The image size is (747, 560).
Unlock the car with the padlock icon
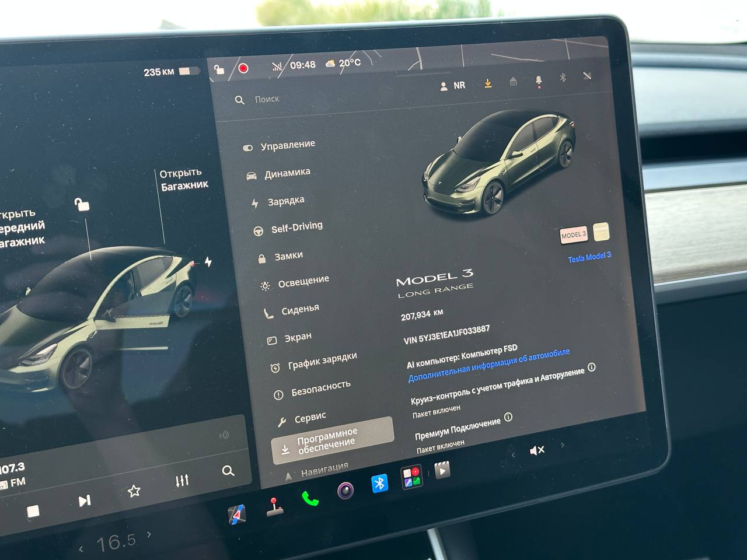click(81, 204)
